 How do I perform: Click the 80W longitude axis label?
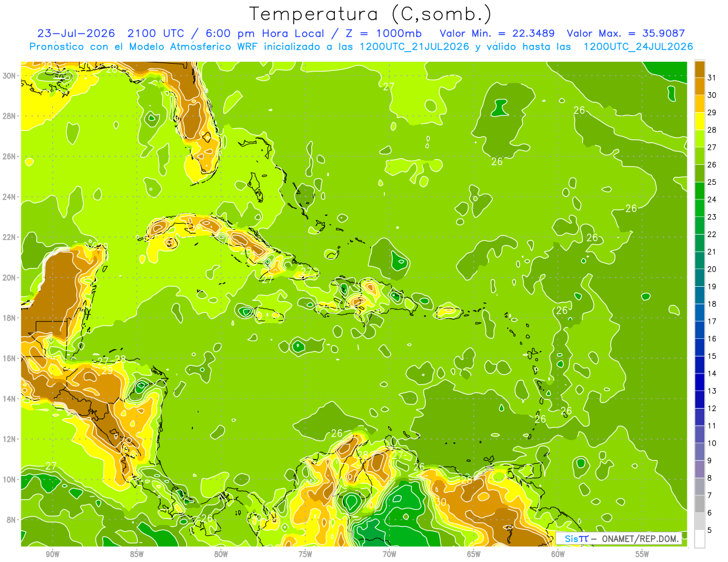(x=221, y=555)
